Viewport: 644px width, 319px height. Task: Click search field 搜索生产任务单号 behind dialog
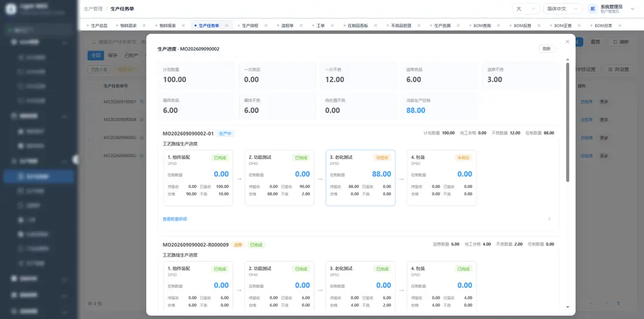117,41
